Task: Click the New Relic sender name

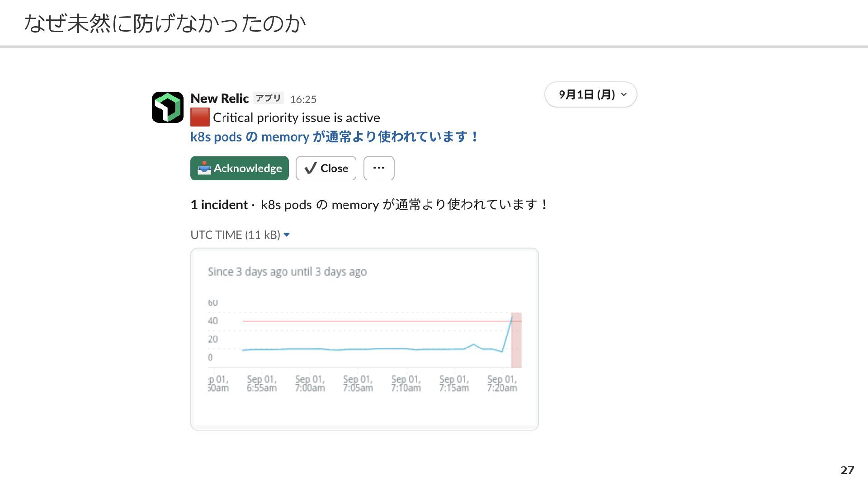Action: pyautogui.click(x=220, y=99)
